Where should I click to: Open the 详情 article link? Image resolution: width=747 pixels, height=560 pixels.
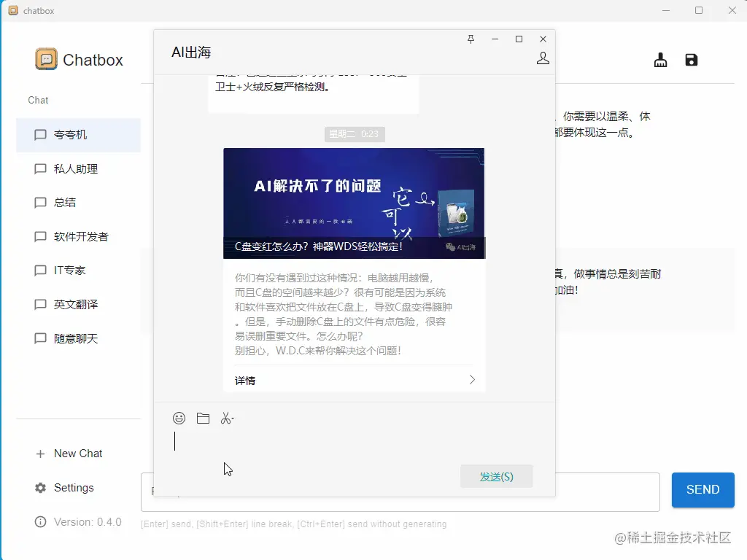[355, 380]
